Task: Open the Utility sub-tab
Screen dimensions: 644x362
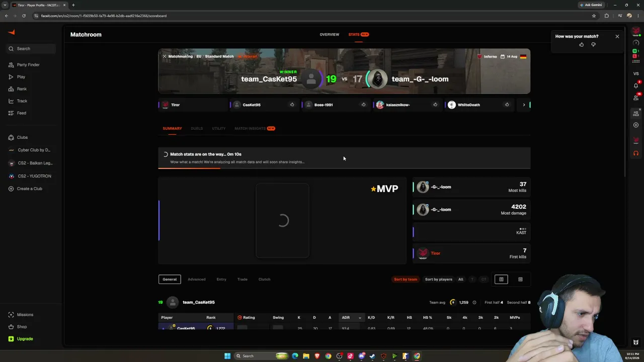Action: pyautogui.click(x=218, y=128)
